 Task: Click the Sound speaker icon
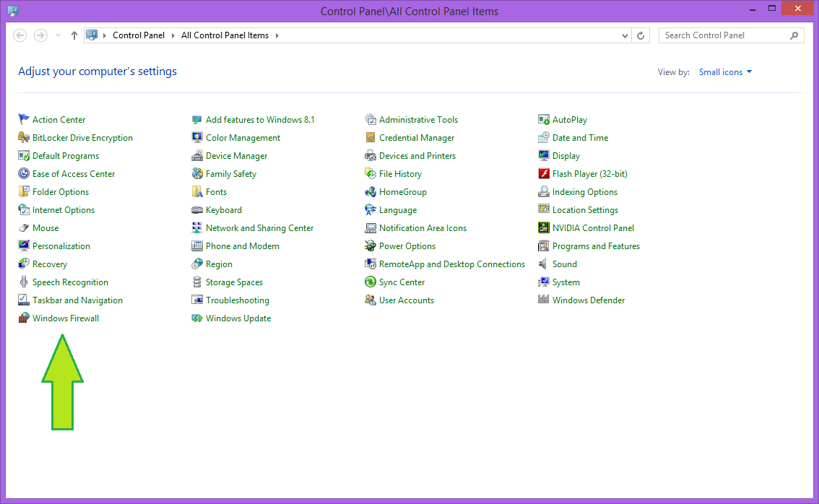544,264
